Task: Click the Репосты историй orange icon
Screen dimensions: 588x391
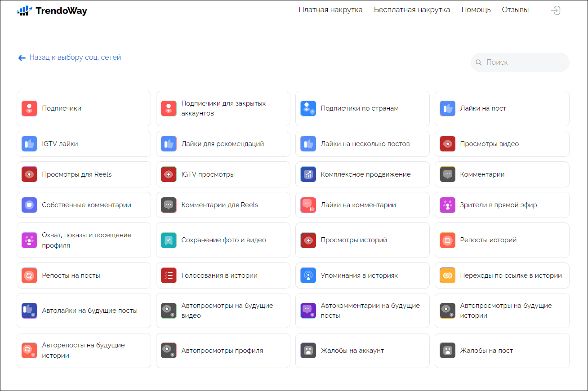Action: click(447, 240)
